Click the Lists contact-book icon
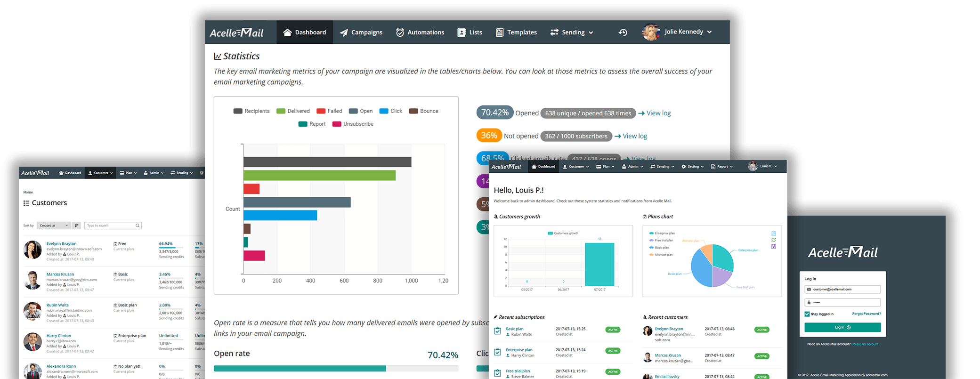The height and width of the screenshot is (379, 980). coord(462,32)
